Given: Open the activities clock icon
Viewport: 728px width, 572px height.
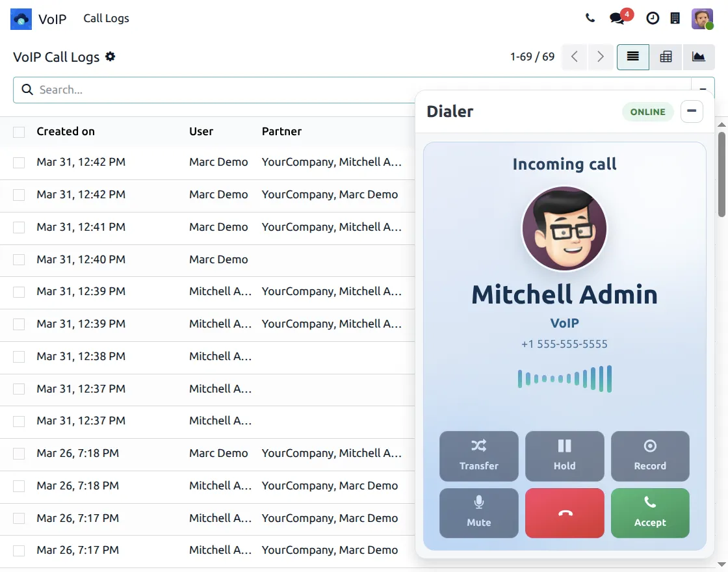Looking at the screenshot, I should 653,18.
